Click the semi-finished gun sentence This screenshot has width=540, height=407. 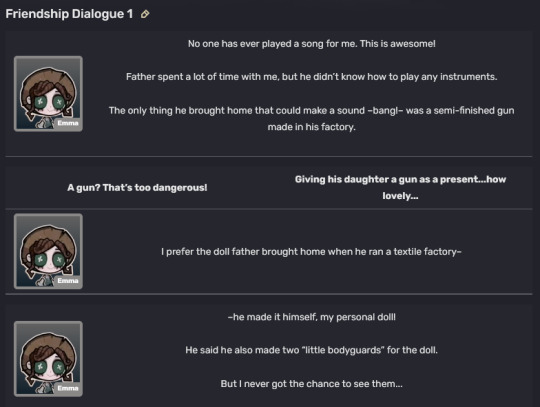coord(311,118)
